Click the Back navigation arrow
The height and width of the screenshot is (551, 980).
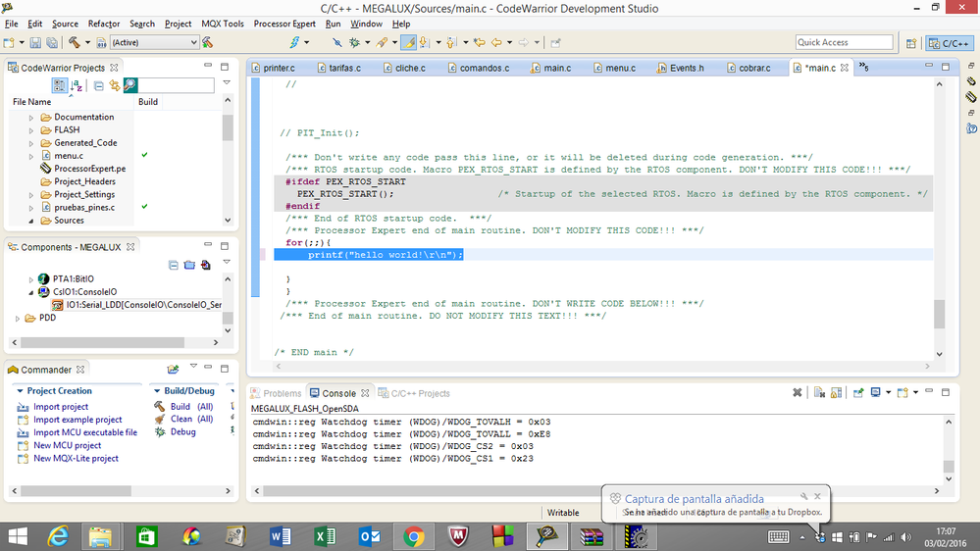coord(496,42)
